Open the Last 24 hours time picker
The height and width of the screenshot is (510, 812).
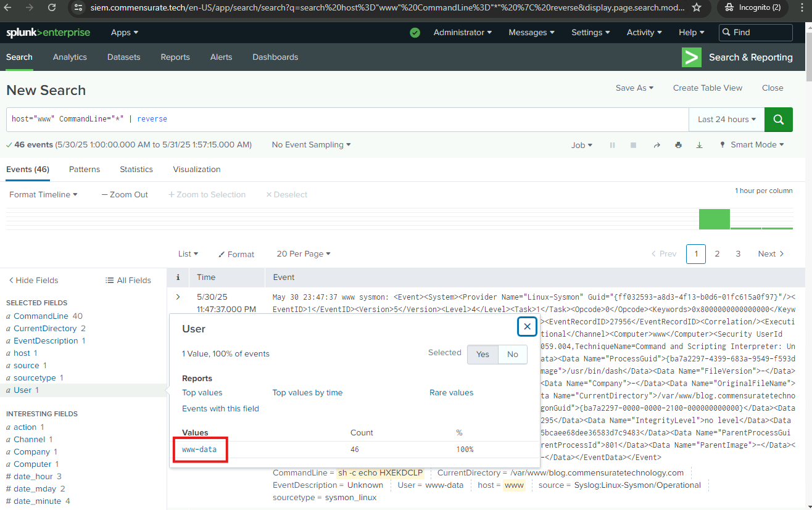(726, 120)
